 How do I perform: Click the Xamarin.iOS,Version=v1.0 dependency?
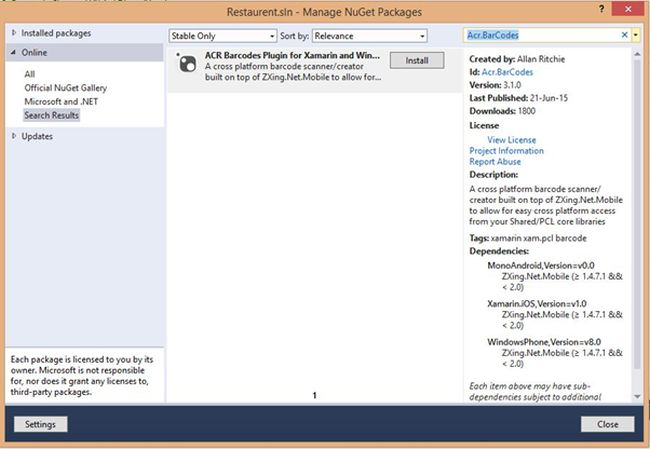537,303
